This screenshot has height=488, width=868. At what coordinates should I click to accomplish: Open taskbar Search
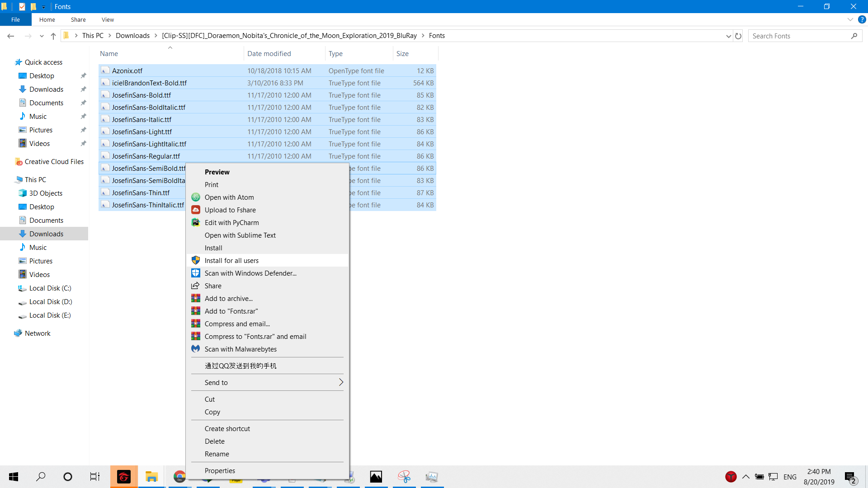tap(41, 477)
